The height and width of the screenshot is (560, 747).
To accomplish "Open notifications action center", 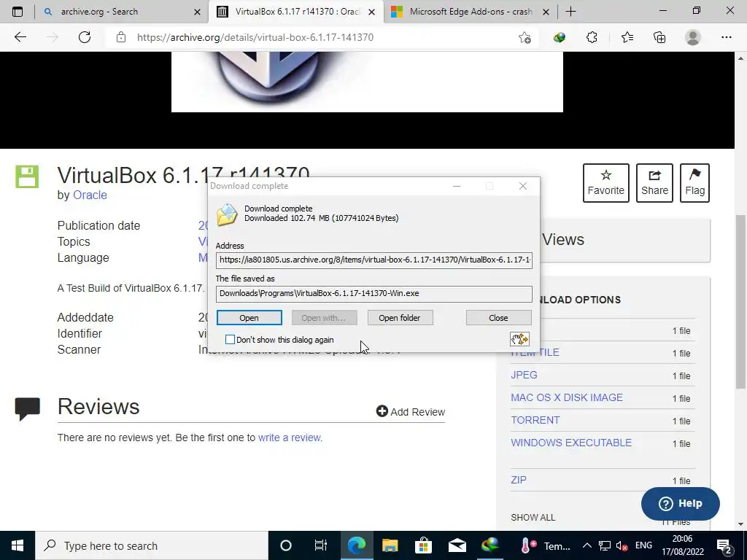I will coord(724,545).
